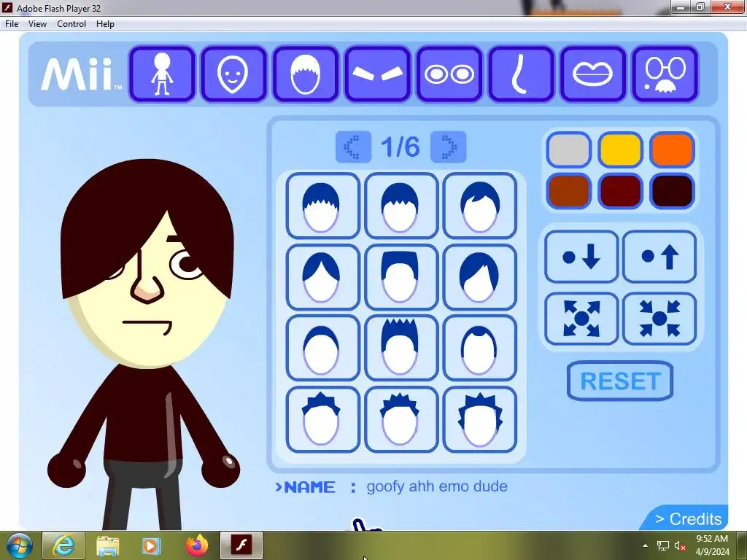Open the nose category

tap(521, 74)
